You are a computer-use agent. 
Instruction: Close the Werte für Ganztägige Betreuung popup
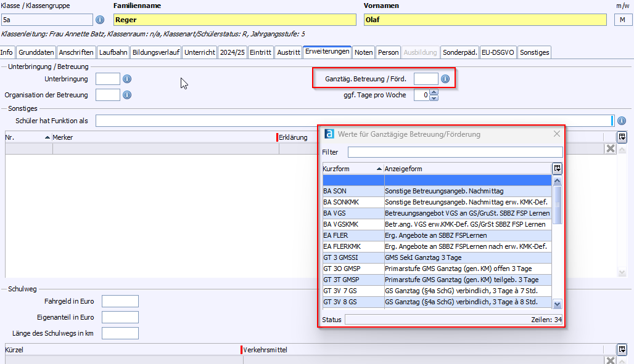(x=556, y=134)
